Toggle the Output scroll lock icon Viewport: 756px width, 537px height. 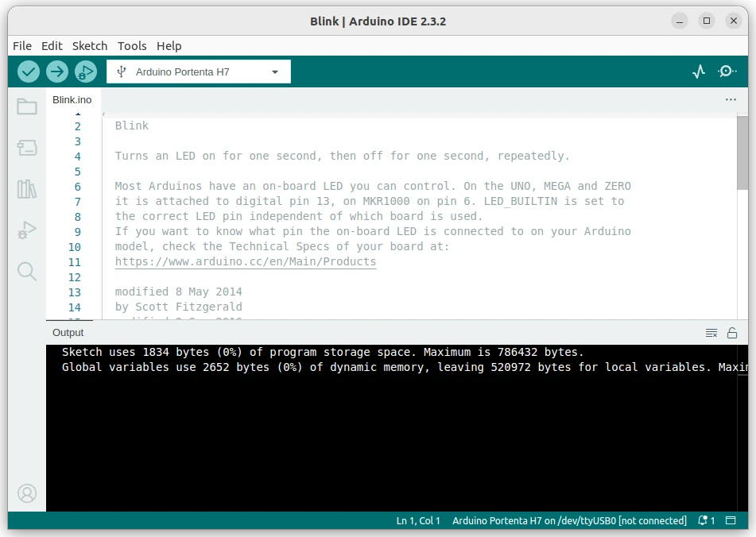point(732,333)
